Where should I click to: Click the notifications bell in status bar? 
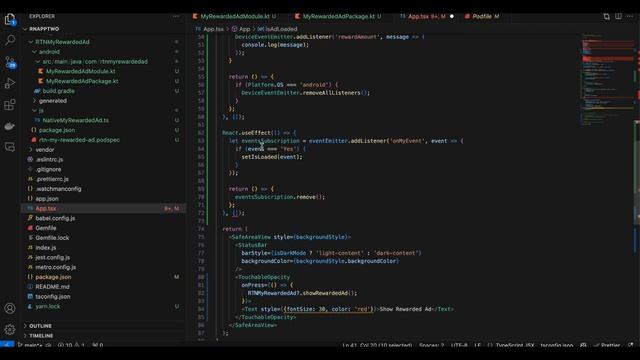point(631,345)
